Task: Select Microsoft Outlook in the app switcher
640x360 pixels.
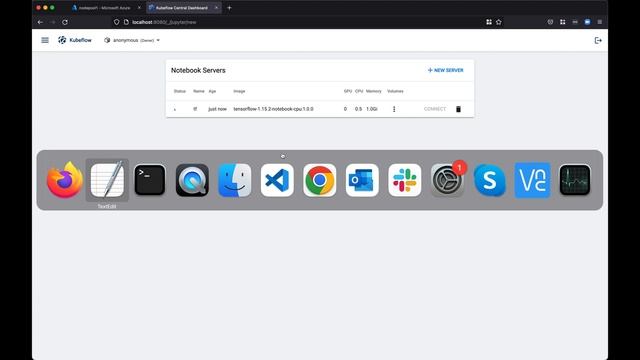Action: click(x=362, y=180)
